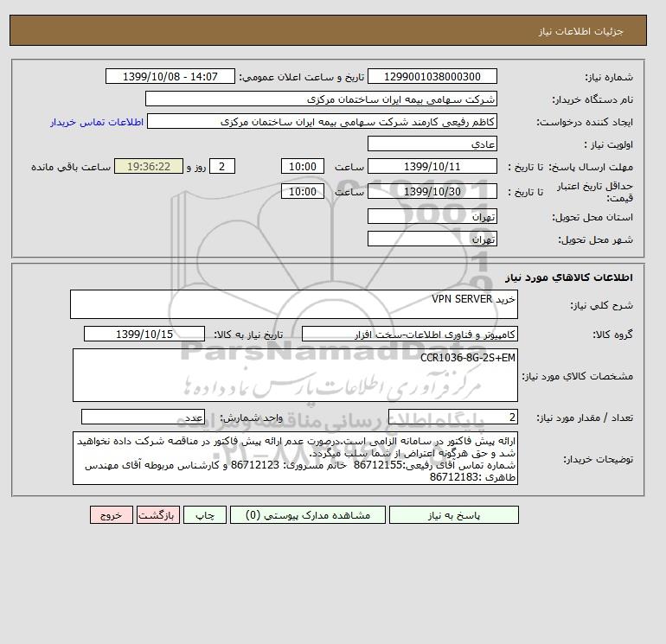Click quantity field showing 2
This screenshot has width=666, height=644.
(453, 417)
